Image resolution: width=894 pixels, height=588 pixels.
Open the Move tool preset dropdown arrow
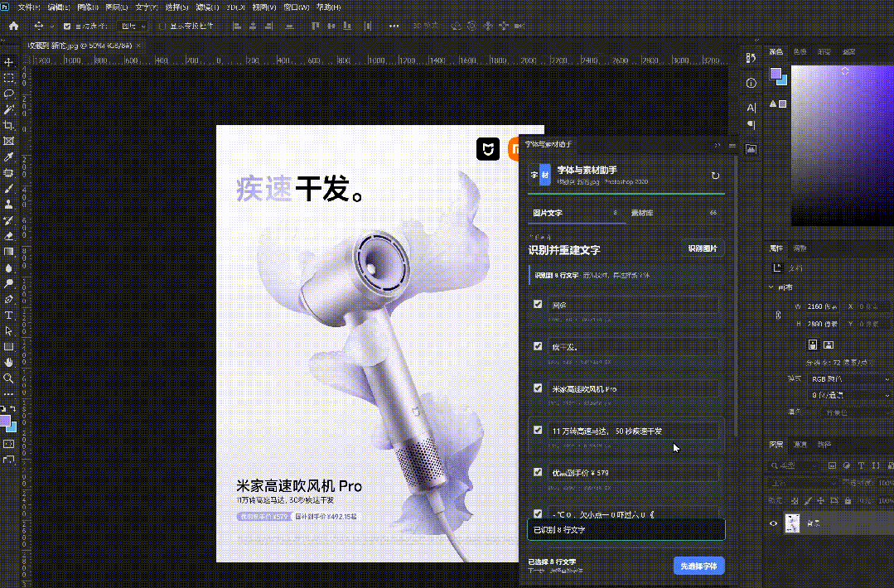(x=52, y=27)
